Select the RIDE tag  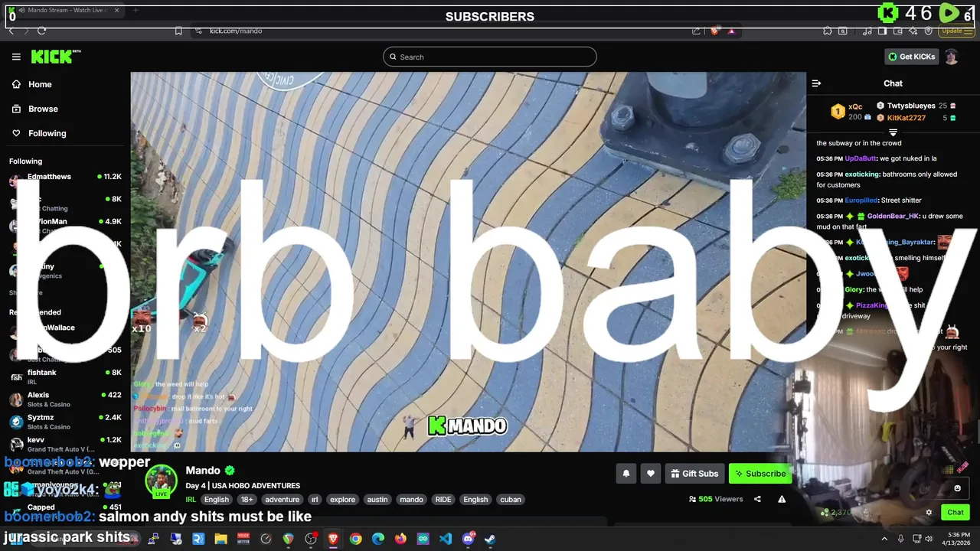click(443, 500)
